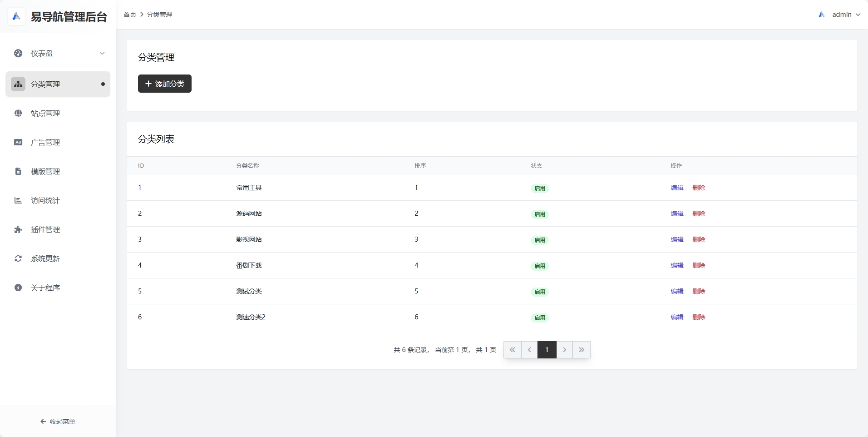The width and height of the screenshot is (868, 437).
Task: Click the 添加分类 button
Action: 164,84
